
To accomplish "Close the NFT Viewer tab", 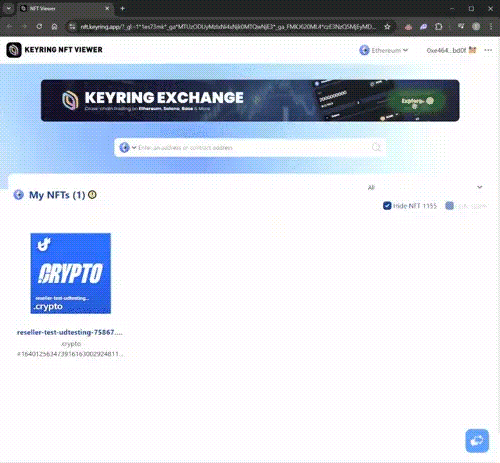I will [107, 9].
